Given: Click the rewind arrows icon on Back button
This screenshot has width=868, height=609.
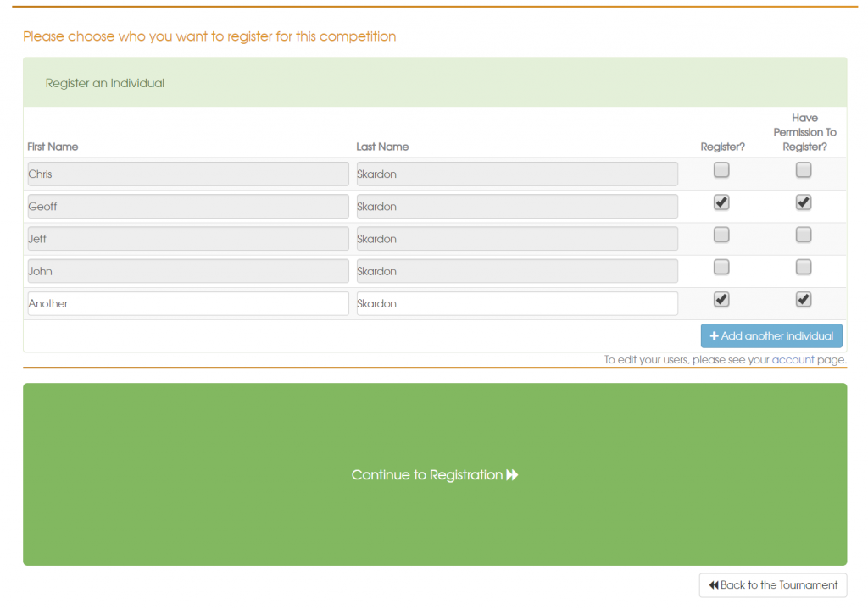Looking at the screenshot, I should (x=714, y=585).
